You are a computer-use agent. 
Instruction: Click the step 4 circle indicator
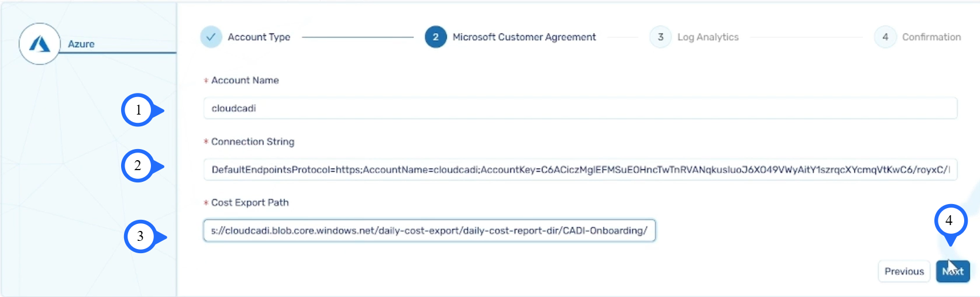point(885,37)
